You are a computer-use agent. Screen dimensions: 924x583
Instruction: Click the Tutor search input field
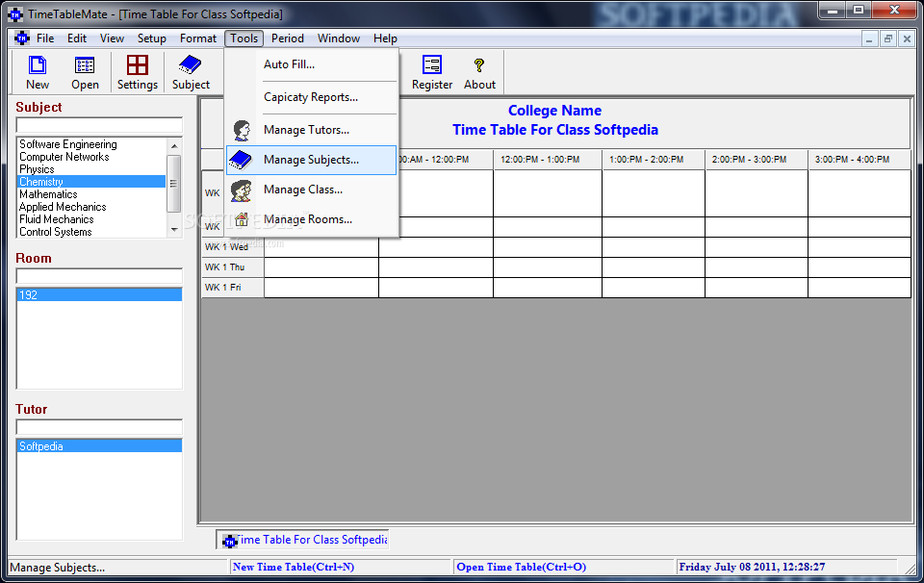99,427
